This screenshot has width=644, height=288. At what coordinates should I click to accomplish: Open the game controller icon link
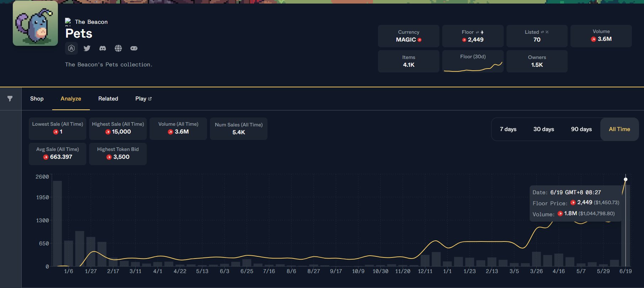[134, 48]
